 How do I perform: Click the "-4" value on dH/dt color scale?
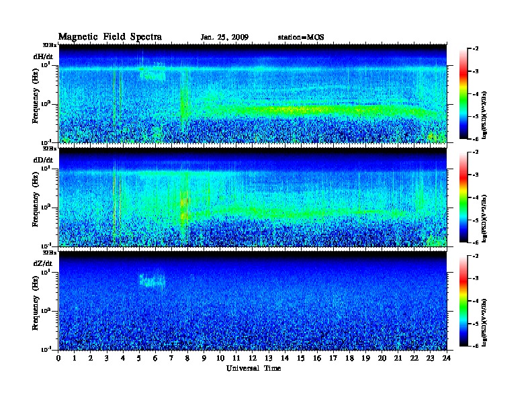[x=476, y=94]
